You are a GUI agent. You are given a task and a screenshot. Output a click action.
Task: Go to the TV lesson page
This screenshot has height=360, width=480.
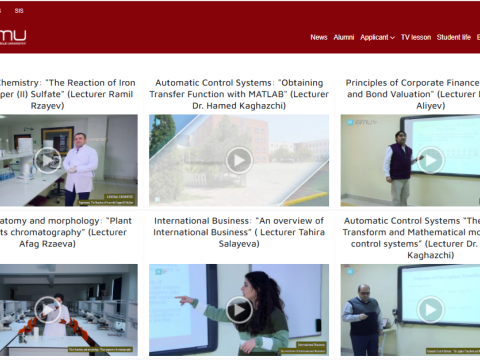tap(416, 37)
